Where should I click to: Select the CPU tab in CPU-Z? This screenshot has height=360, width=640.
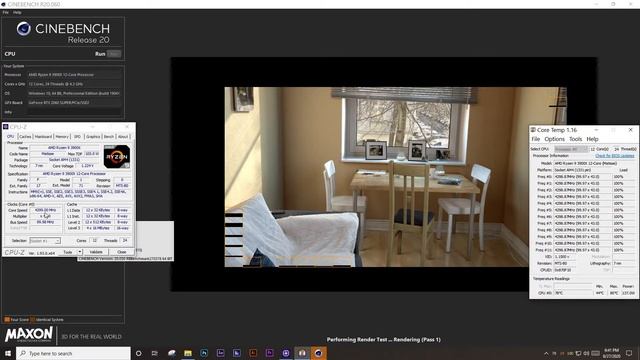11,137
